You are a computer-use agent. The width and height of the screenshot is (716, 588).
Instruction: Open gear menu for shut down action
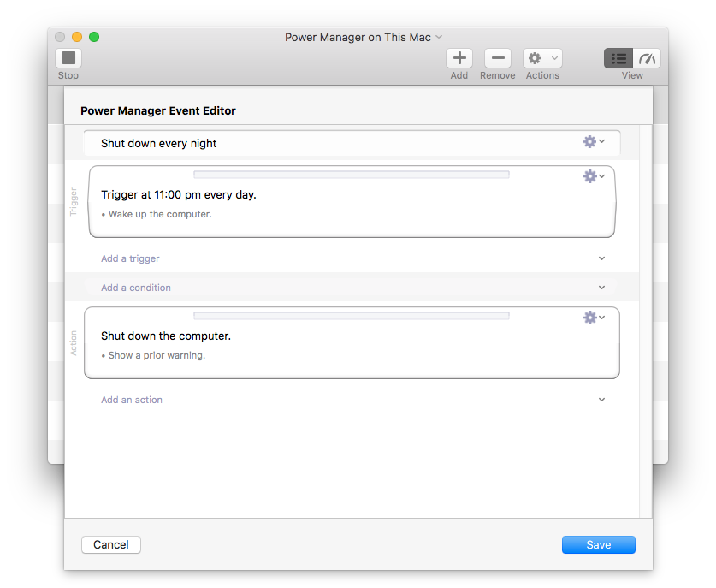594,318
